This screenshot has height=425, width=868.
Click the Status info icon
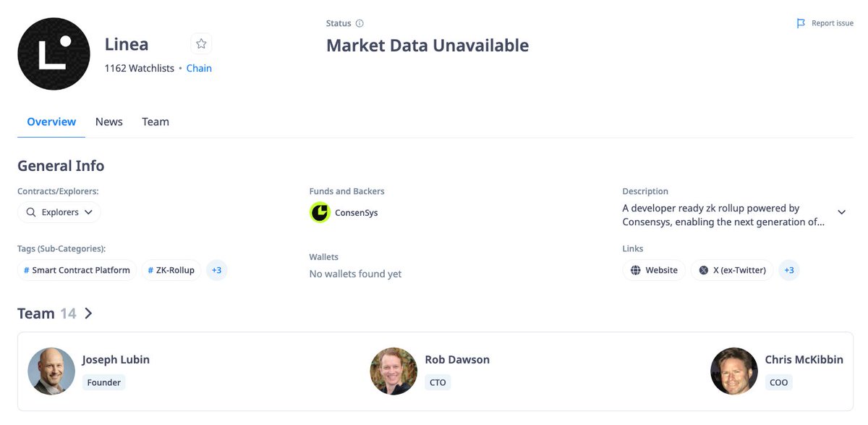pyautogui.click(x=359, y=24)
